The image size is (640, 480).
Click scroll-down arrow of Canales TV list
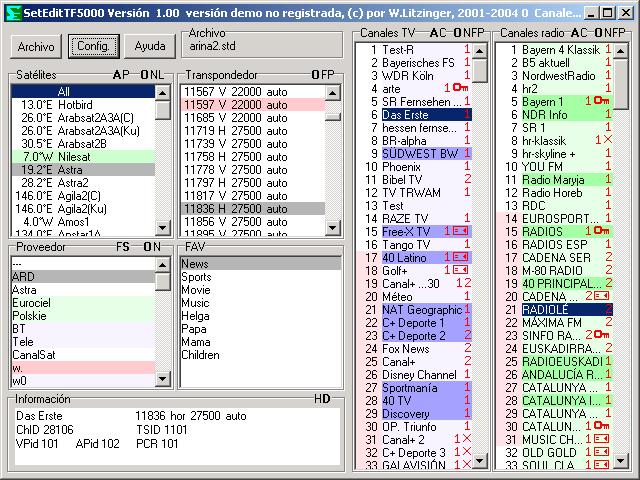coord(481,463)
